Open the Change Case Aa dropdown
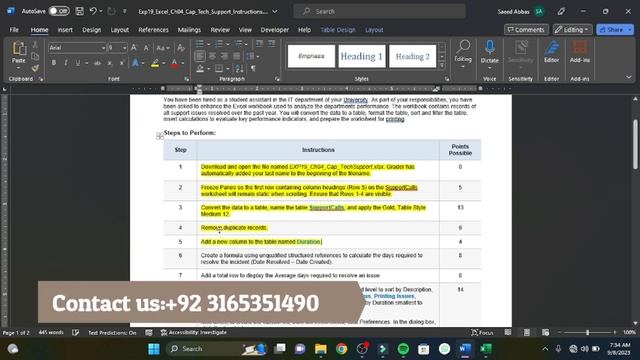The image size is (640, 360). 162,48
